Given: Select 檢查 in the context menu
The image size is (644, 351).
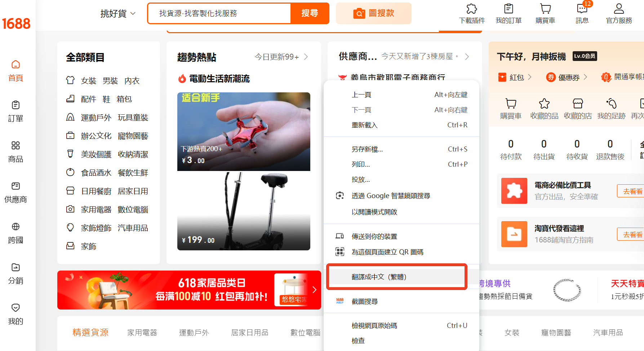Looking at the screenshot, I should tap(401, 341).
